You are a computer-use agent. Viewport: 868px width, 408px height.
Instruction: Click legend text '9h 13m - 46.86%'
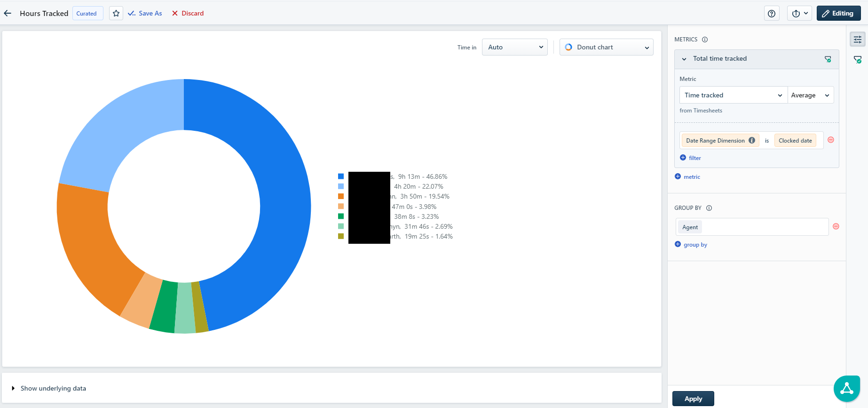(423, 176)
